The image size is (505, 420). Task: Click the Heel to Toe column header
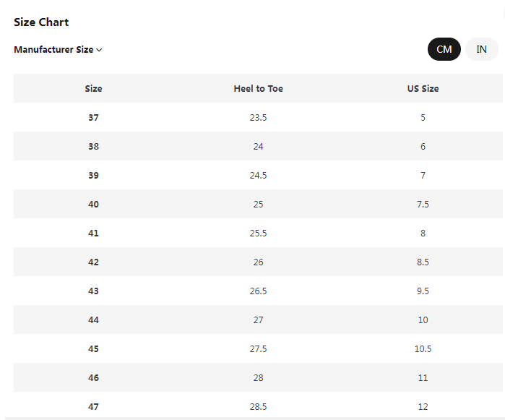coord(258,89)
